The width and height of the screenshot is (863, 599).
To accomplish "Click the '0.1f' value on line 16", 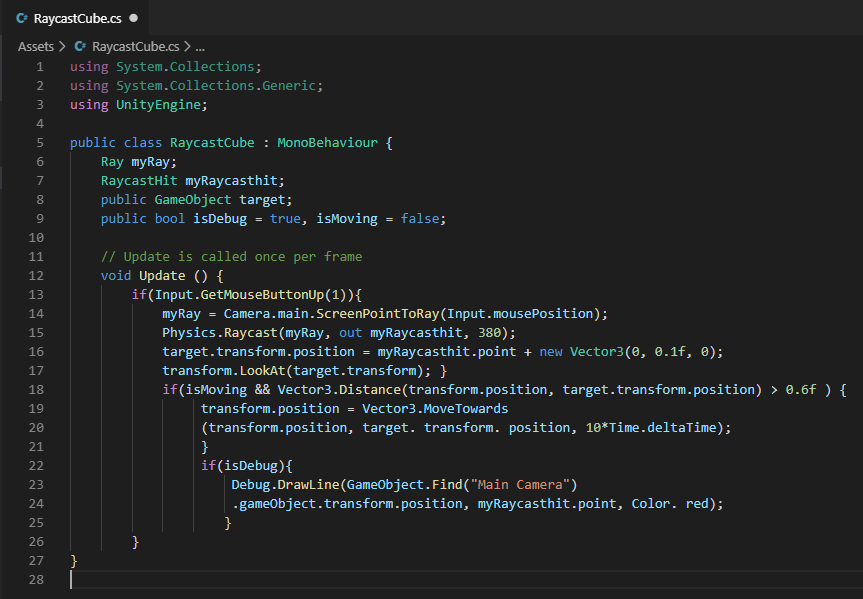I will (x=670, y=351).
